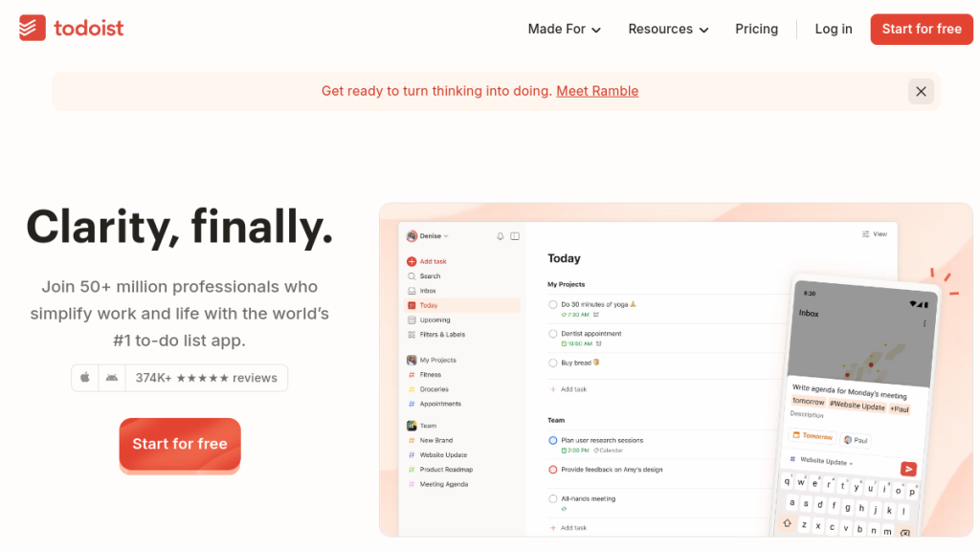Image resolution: width=980 pixels, height=551 pixels.
Task: Click the red send arrow on phone
Action: point(908,469)
